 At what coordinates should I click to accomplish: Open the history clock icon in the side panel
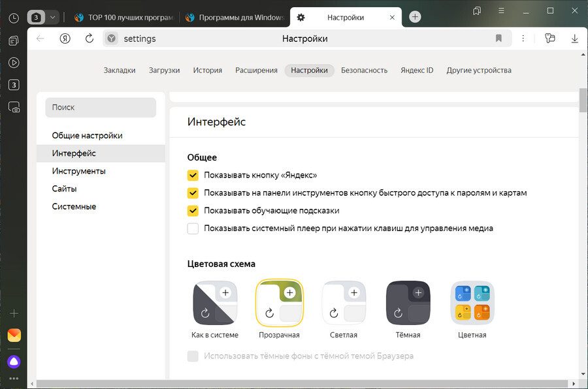14,18
